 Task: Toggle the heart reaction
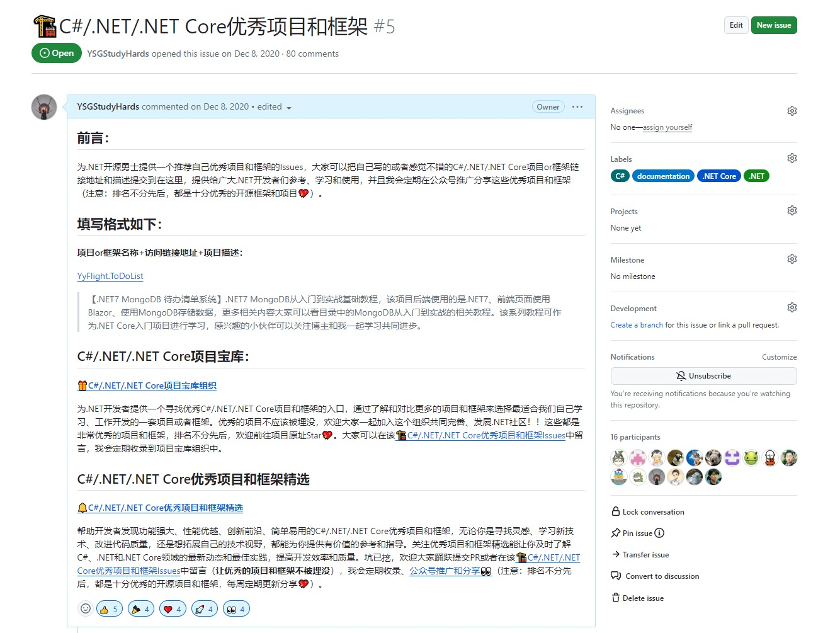click(173, 608)
